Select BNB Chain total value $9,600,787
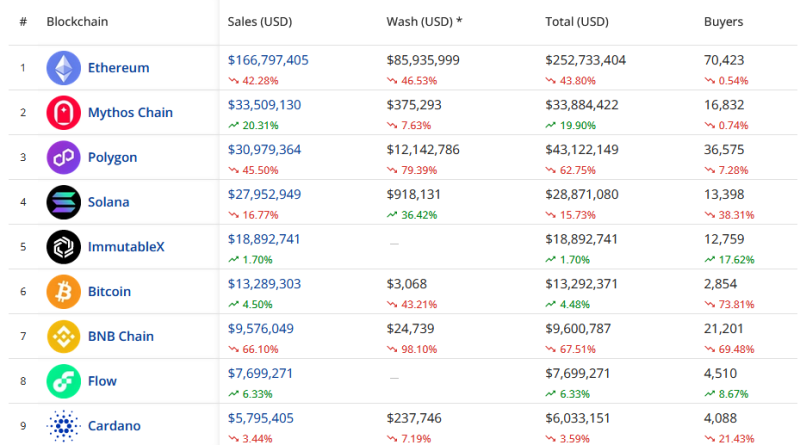 [x=578, y=329]
